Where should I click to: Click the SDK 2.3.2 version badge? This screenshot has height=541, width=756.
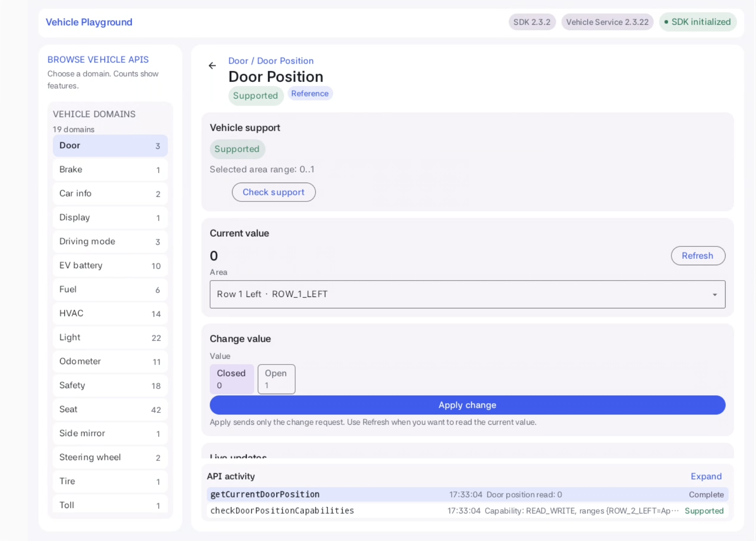click(x=532, y=22)
